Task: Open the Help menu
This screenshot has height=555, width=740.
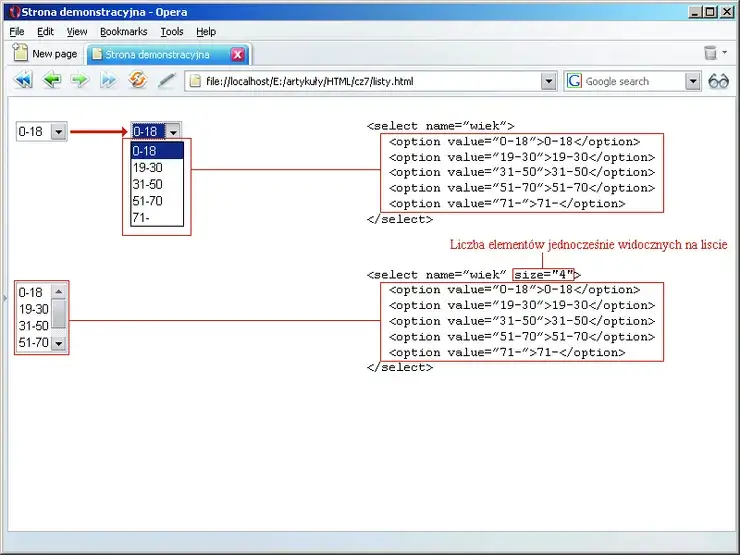Action: (206, 32)
